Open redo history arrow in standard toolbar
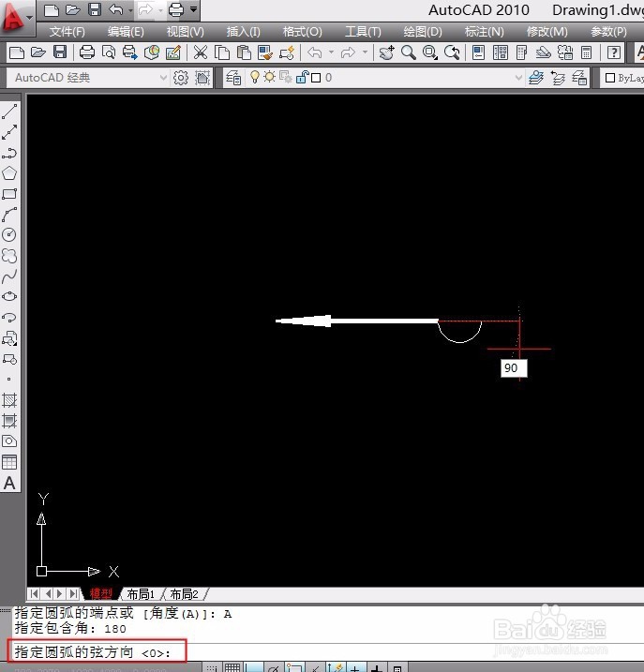 (365, 52)
